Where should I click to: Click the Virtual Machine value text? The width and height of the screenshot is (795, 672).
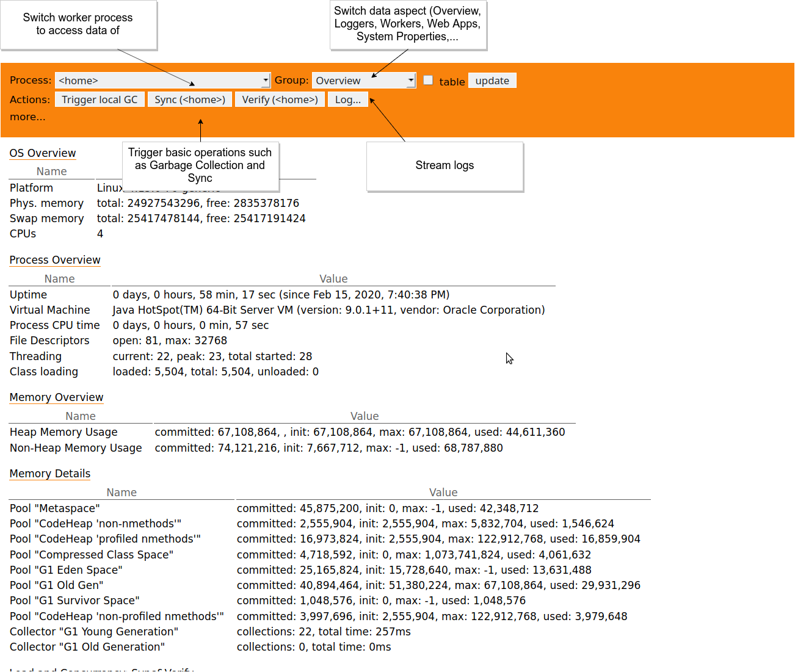pos(329,310)
